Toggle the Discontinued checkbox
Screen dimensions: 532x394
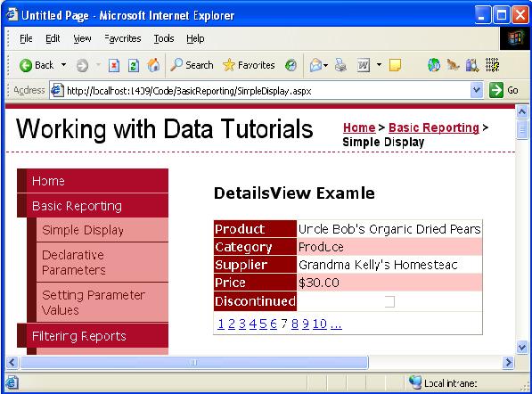pos(389,301)
